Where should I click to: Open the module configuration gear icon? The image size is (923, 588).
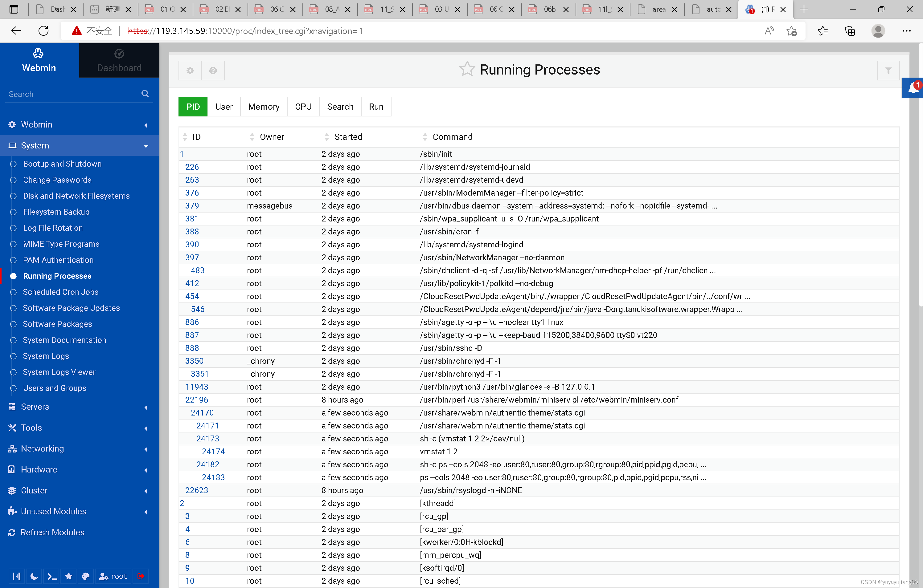(x=190, y=71)
